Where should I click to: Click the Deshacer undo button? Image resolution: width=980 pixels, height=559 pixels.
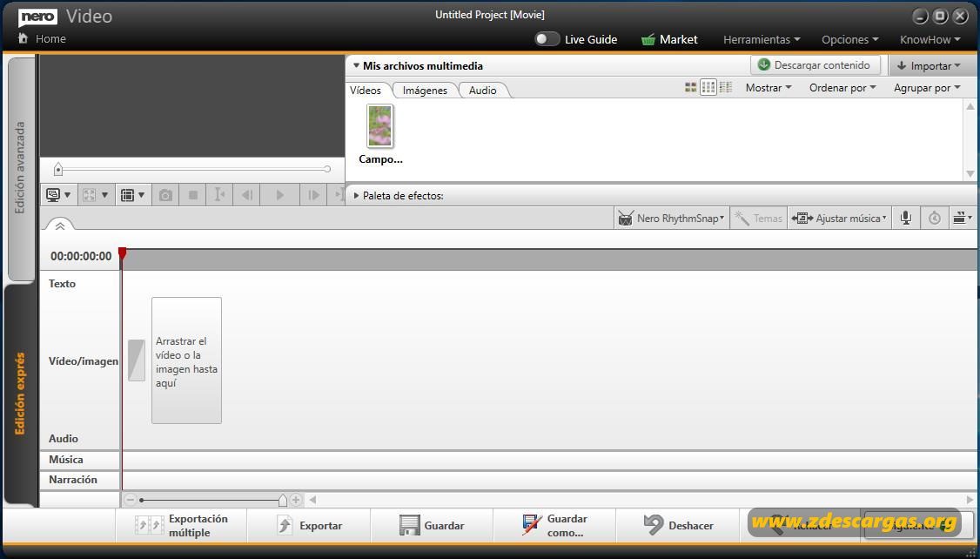click(x=677, y=525)
